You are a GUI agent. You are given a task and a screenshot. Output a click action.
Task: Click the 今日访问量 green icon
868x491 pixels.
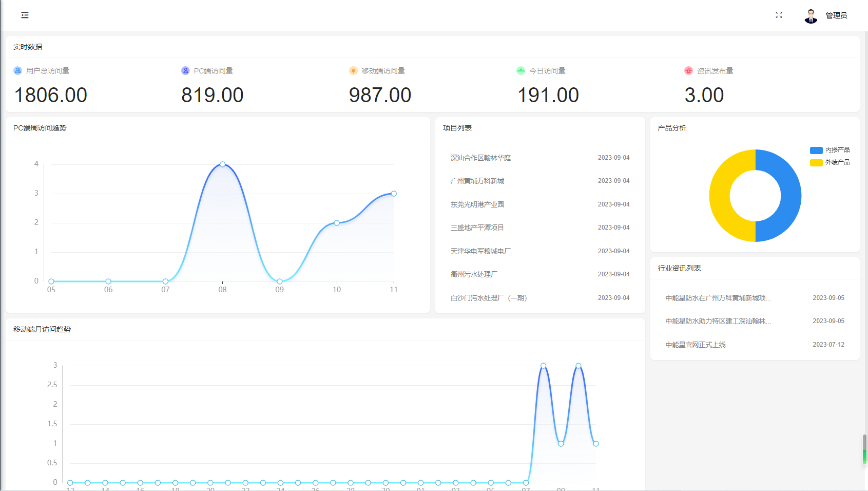coord(520,71)
